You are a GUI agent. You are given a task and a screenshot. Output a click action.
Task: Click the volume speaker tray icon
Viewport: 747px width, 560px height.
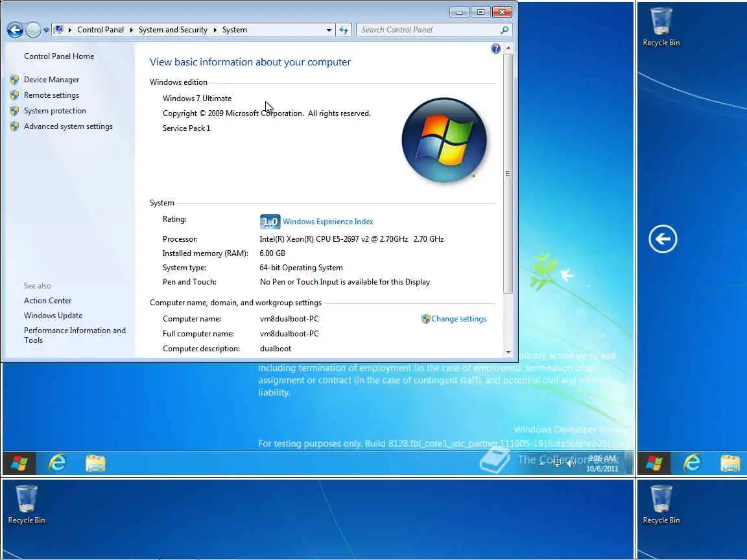570,463
